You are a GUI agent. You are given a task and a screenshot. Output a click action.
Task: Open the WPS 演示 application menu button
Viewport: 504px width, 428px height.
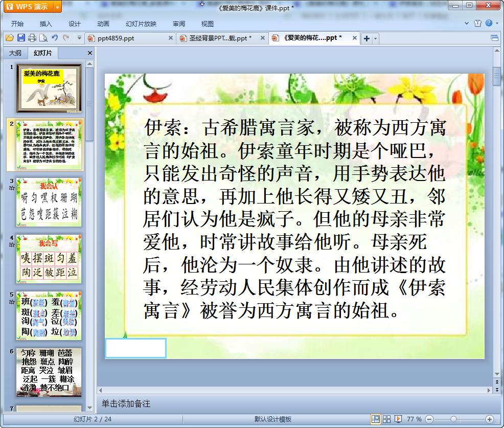[x=29, y=7]
